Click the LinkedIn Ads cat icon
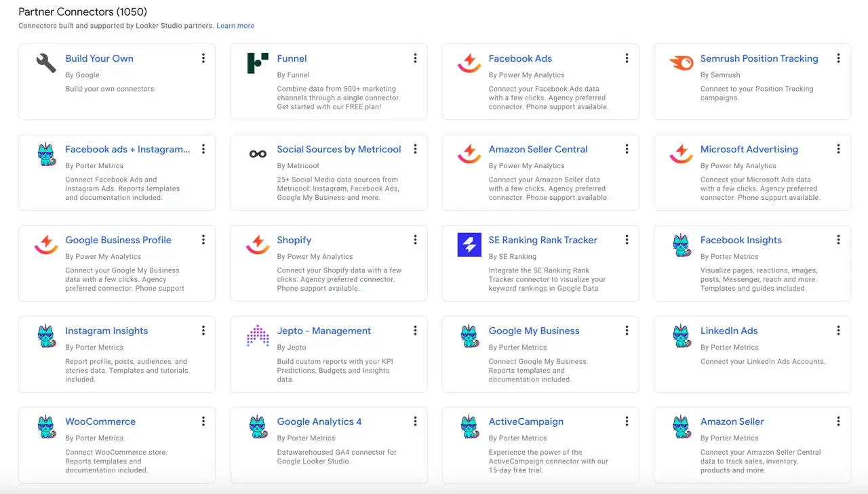 tap(681, 335)
